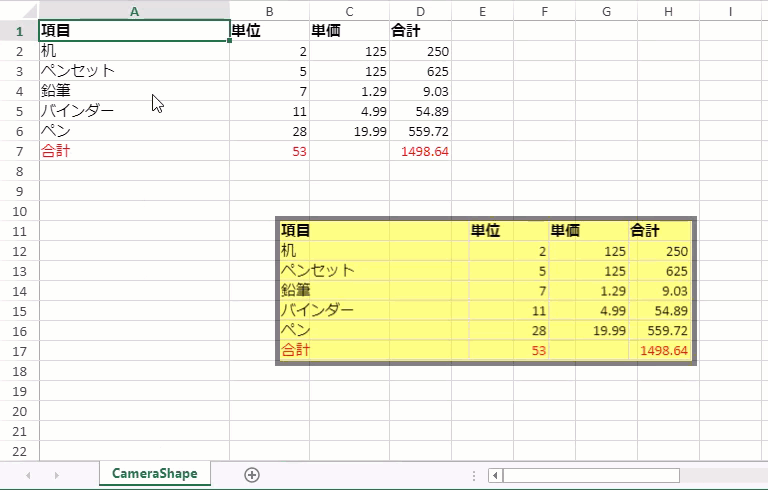This screenshot has width=768, height=490.
Task: Click the next sheet navigation arrow
Action: (x=56, y=475)
